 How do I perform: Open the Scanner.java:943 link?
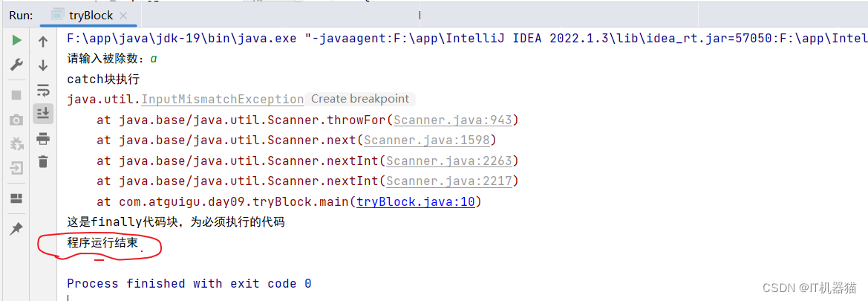[x=453, y=120]
